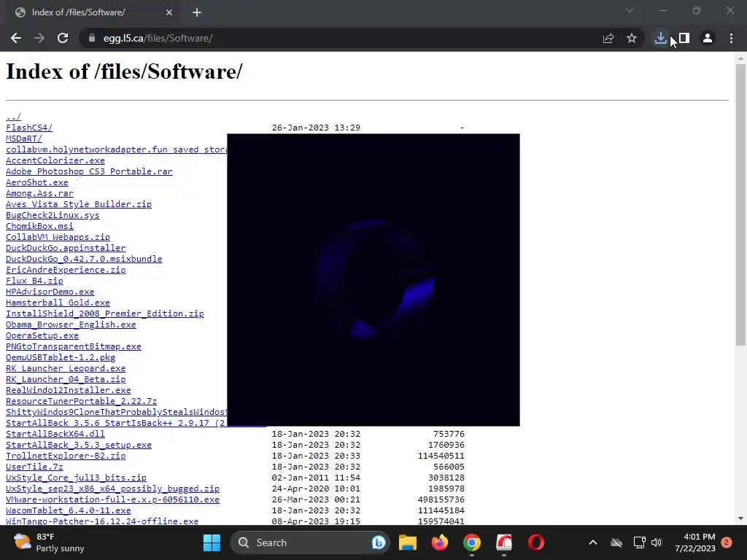Click the taskbar Search box
Screen dimensions: 747x560
[x=309, y=542]
